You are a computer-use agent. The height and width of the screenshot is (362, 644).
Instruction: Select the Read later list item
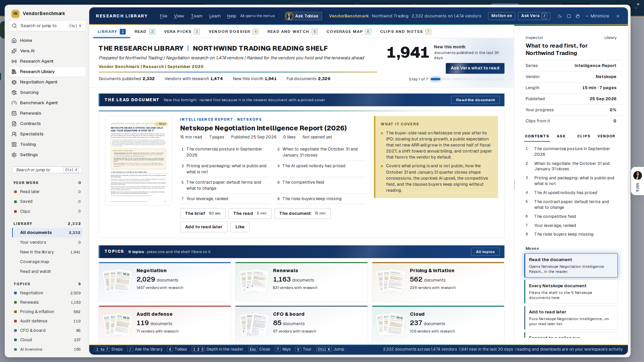[x=47, y=192]
